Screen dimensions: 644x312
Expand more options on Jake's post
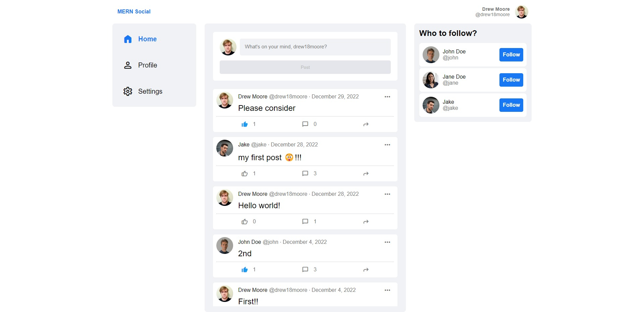[387, 145]
